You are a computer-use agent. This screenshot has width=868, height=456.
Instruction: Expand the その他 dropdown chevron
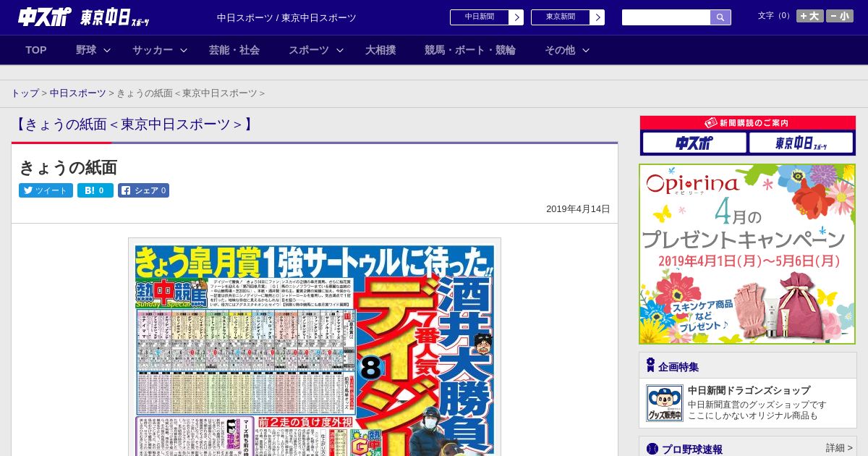pyautogui.click(x=586, y=50)
